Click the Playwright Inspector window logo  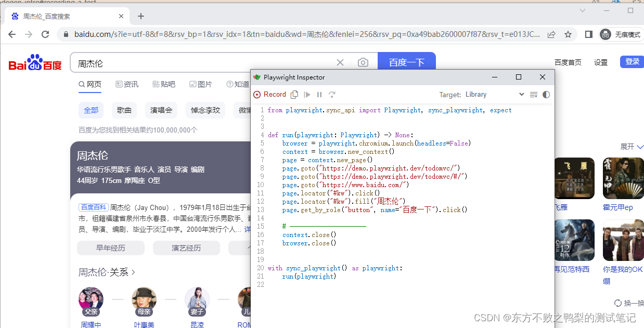click(x=257, y=77)
